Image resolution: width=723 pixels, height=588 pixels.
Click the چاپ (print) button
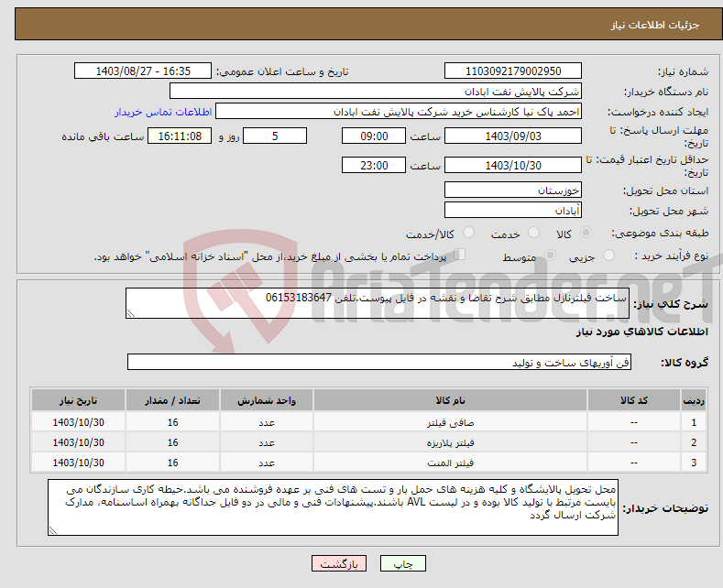[402, 563]
